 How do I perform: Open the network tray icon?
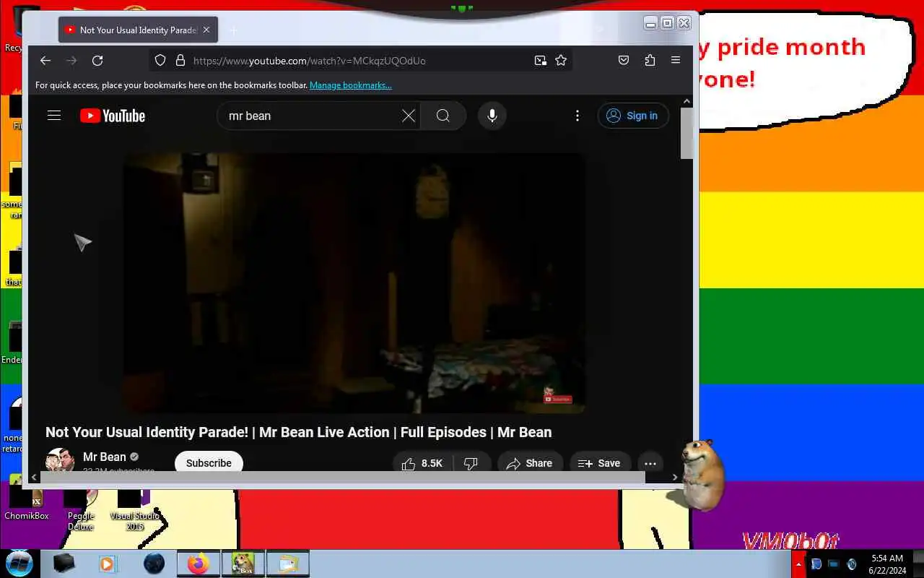click(834, 564)
